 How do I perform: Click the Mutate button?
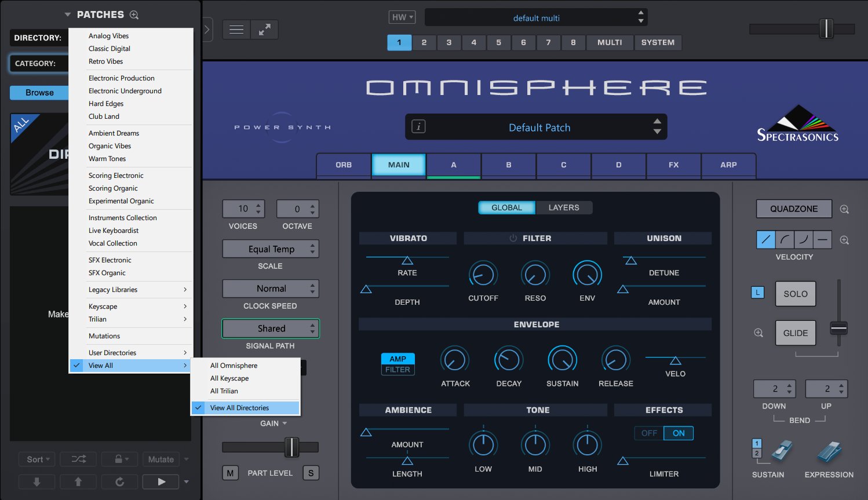coord(161,459)
